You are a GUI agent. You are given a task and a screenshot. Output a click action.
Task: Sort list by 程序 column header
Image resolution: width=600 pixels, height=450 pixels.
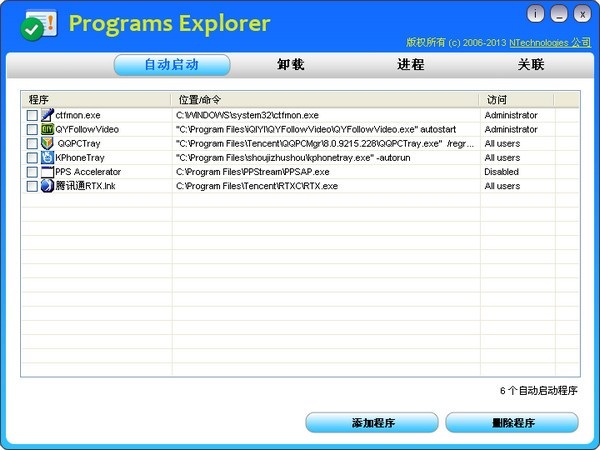[96, 100]
